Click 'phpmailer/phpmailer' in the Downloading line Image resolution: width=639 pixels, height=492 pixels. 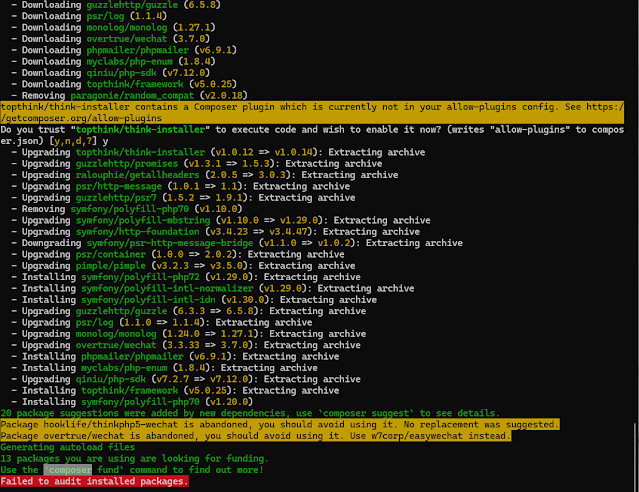pos(137,50)
